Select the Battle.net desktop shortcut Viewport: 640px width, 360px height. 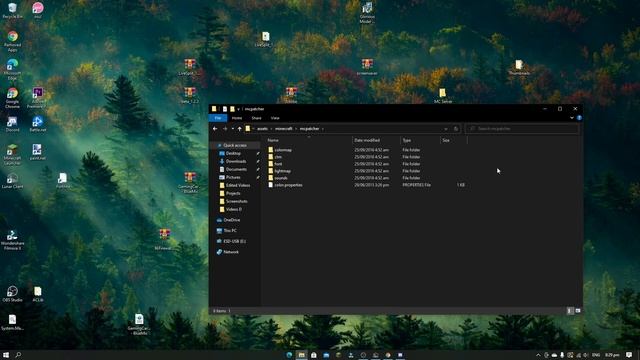[x=38, y=124]
